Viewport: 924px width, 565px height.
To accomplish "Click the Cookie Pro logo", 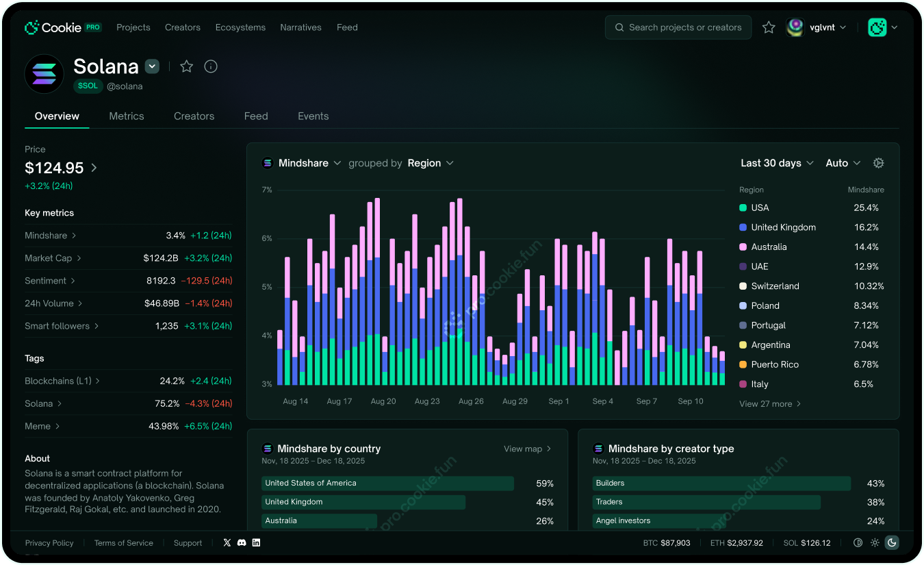I will pos(63,27).
